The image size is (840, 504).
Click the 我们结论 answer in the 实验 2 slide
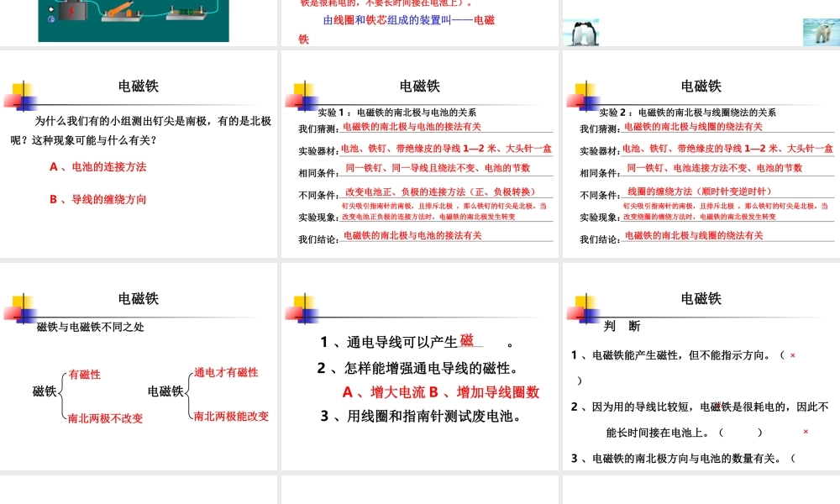coord(694,235)
